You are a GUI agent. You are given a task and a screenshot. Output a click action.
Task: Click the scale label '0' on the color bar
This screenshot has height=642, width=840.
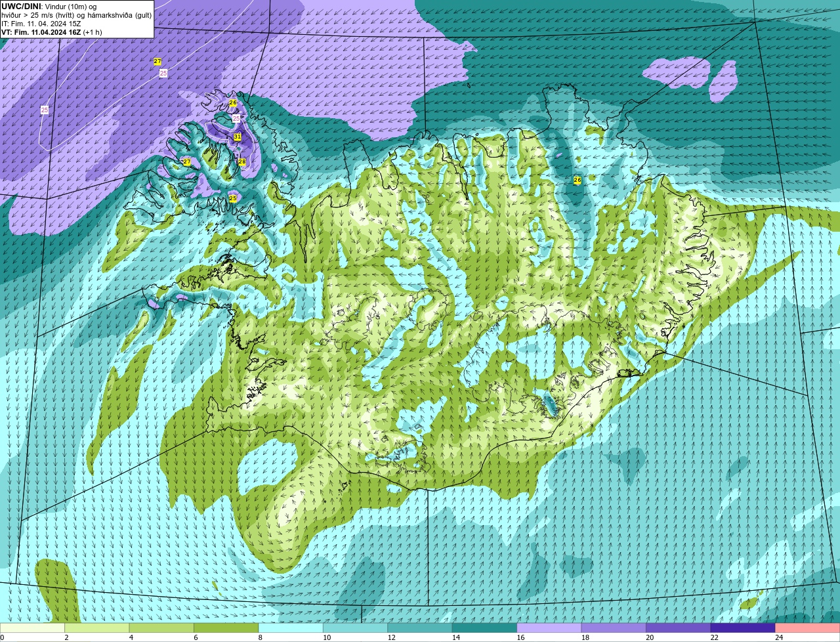(x=2, y=637)
